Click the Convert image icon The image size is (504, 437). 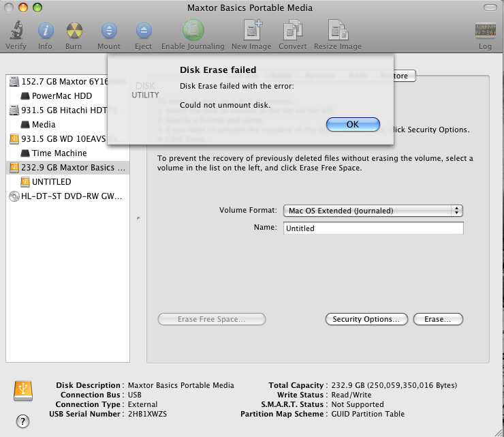(x=292, y=30)
